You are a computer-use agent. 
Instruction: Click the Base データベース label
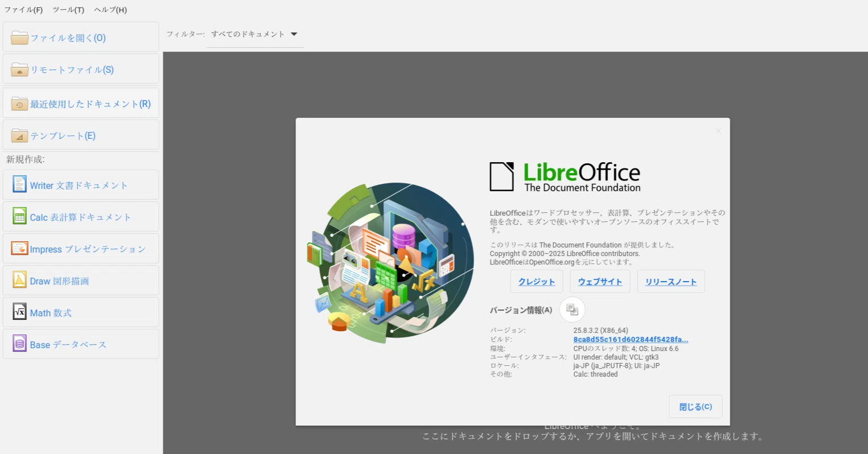click(x=68, y=345)
